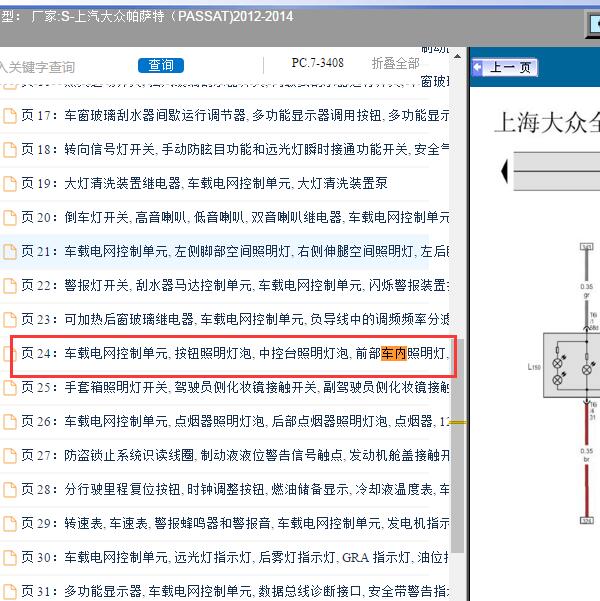Open page 29 tachometer and speedometer entry

pos(235,523)
